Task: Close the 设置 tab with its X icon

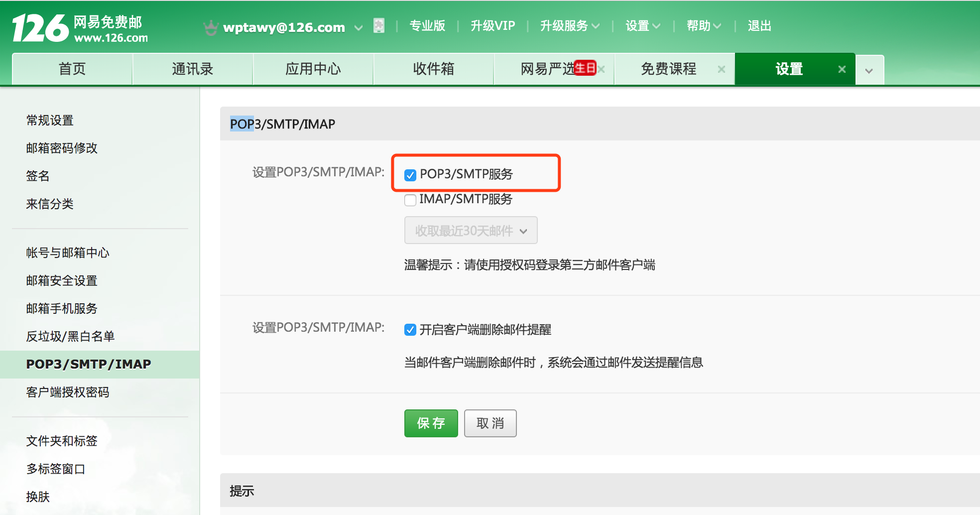Action: 842,69
